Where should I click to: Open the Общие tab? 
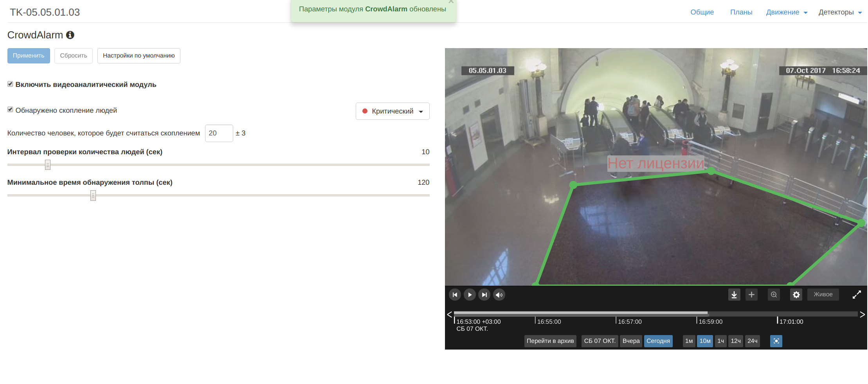click(x=702, y=12)
